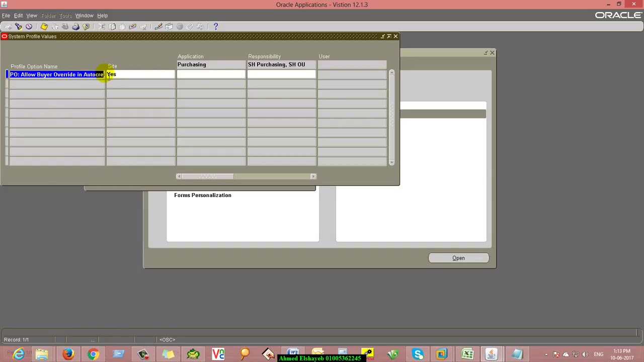Close the background Navigator window
Viewport: 644px width, 362px height.
492,52
